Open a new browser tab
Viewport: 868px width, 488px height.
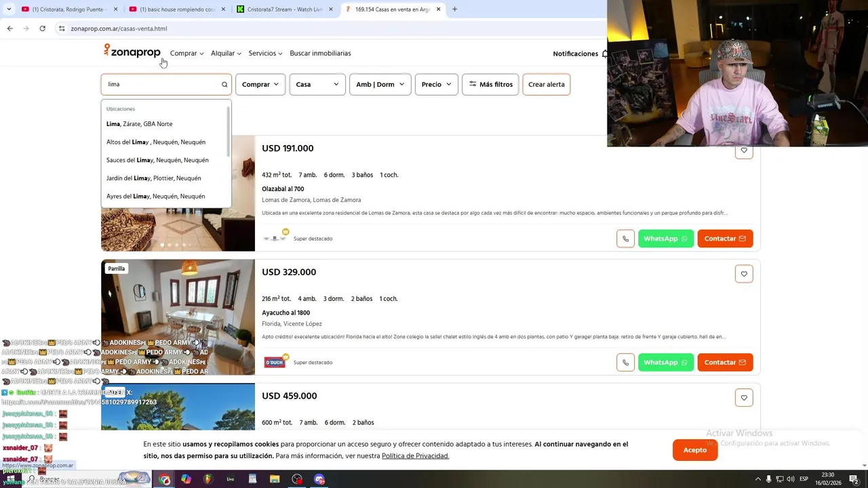[x=454, y=9]
